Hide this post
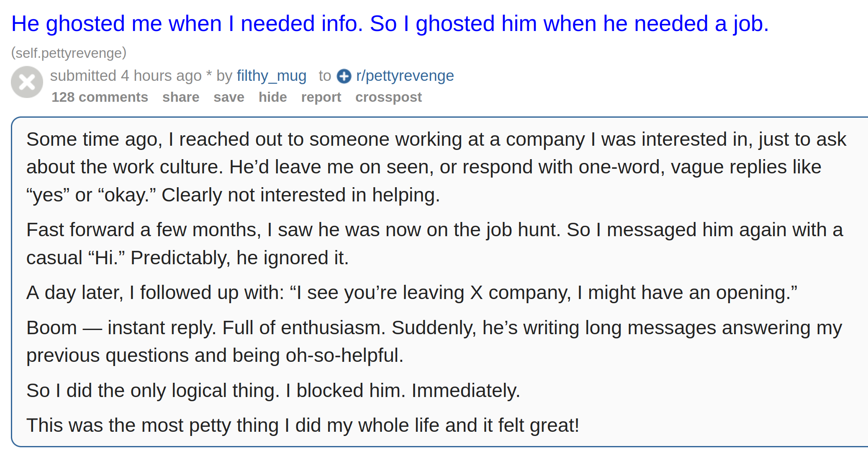The width and height of the screenshot is (868, 459). [273, 97]
